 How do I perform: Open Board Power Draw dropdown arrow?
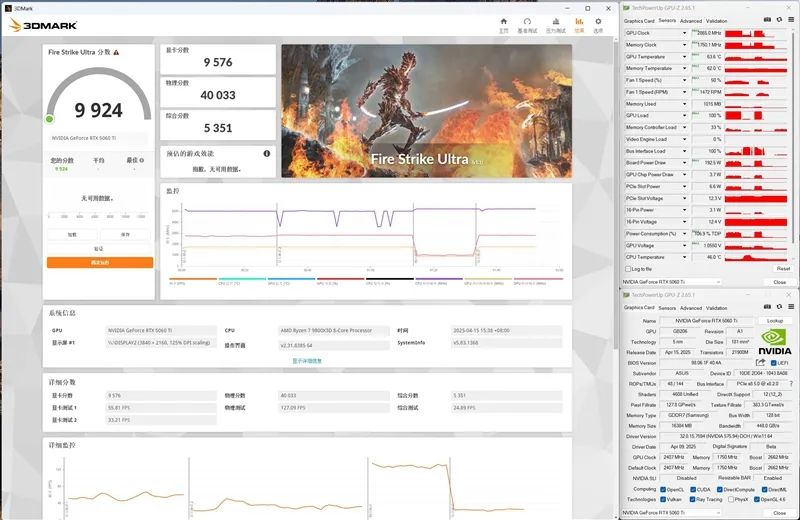(685, 162)
